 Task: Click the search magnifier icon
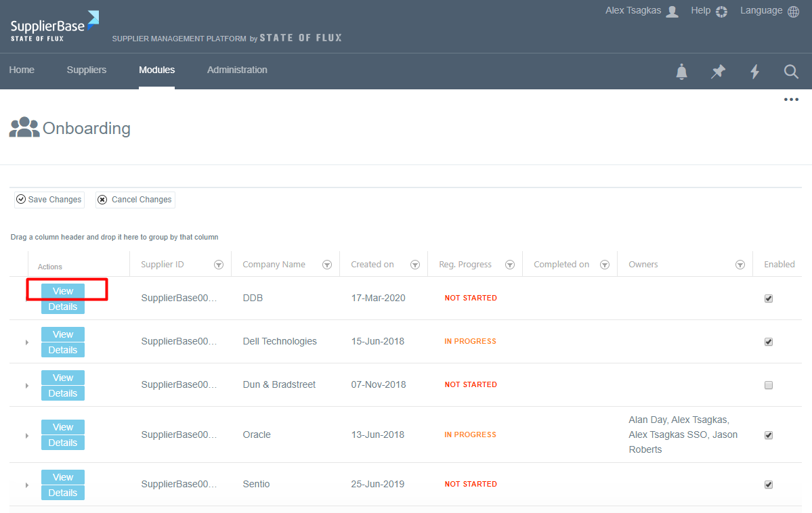coord(791,72)
